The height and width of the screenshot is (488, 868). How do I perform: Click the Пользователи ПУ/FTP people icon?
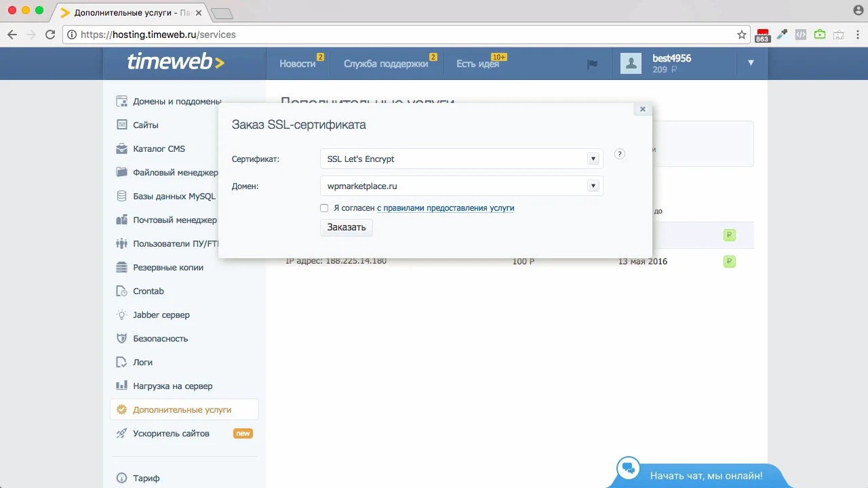tap(122, 243)
